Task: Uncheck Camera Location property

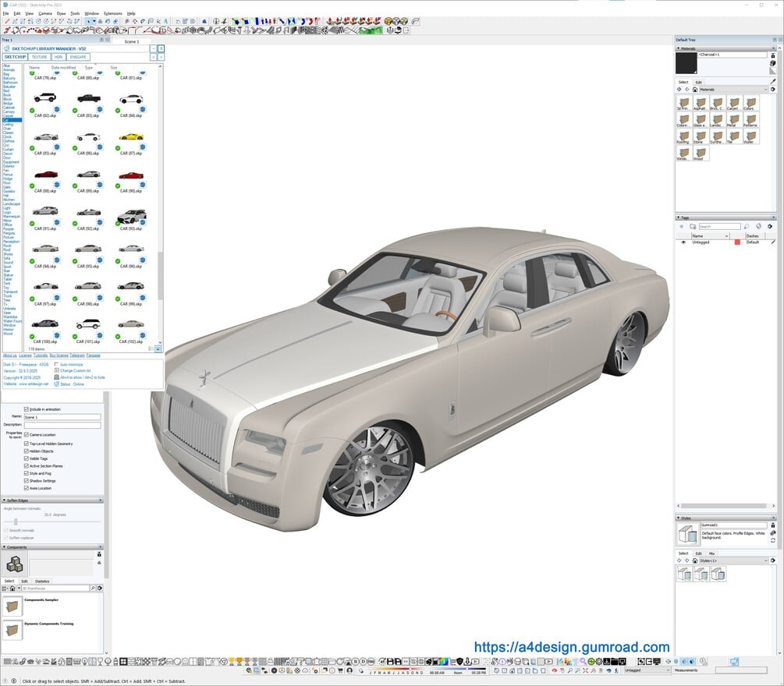Action: pyautogui.click(x=27, y=435)
